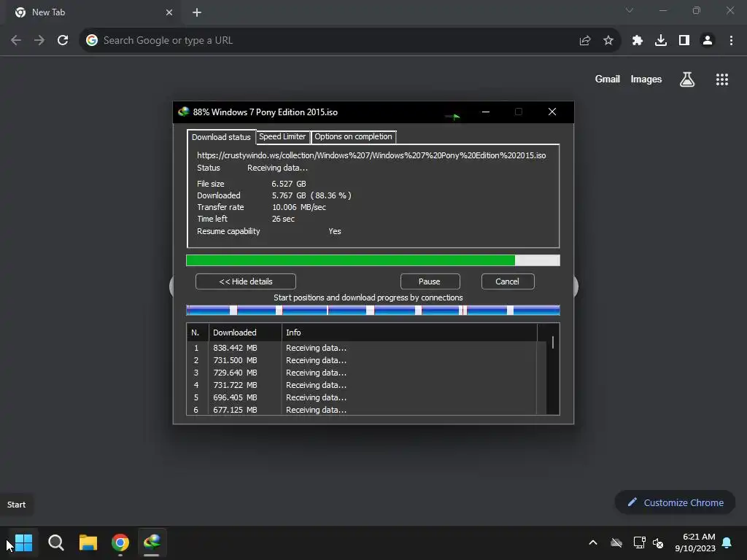The width and height of the screenshot is (747, 560).
Task: Click the Downloaded column header
Action: click(x=245, y=332)
